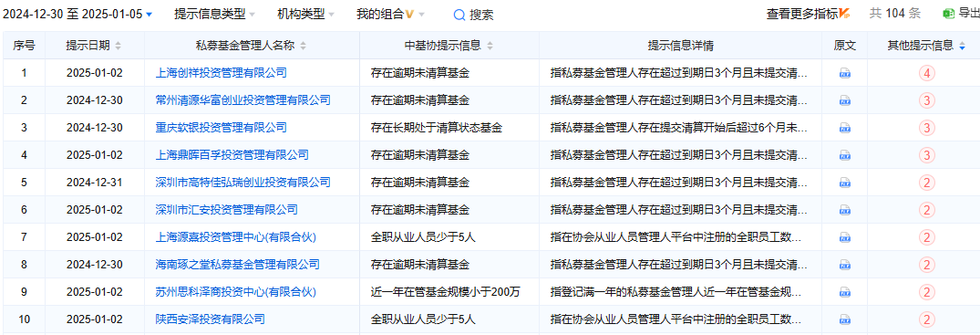Click the badge 2 for 深圳市汇安投资管理有限公司
Image resolution: width=980 pixels, height=335 pixels.
tap(927, 210)
